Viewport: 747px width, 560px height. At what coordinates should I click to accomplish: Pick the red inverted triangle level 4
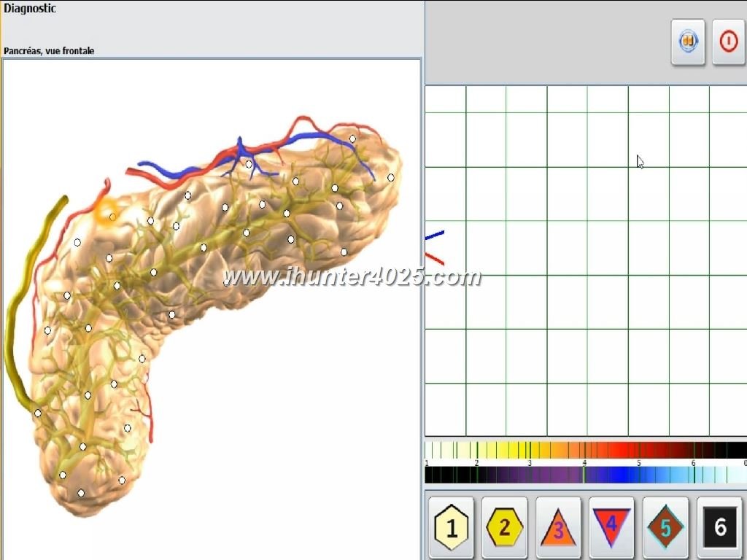[x=611, y=526]
